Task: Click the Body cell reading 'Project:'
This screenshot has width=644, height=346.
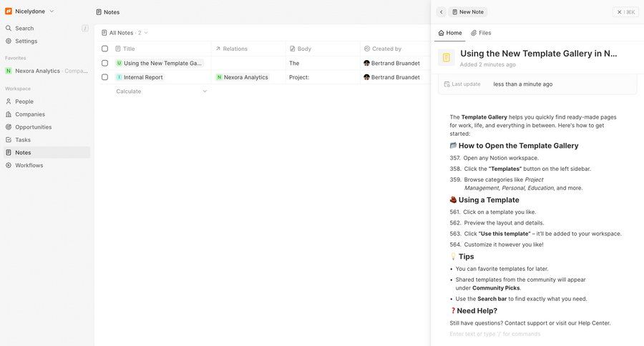Action: [x=299, y=77]
